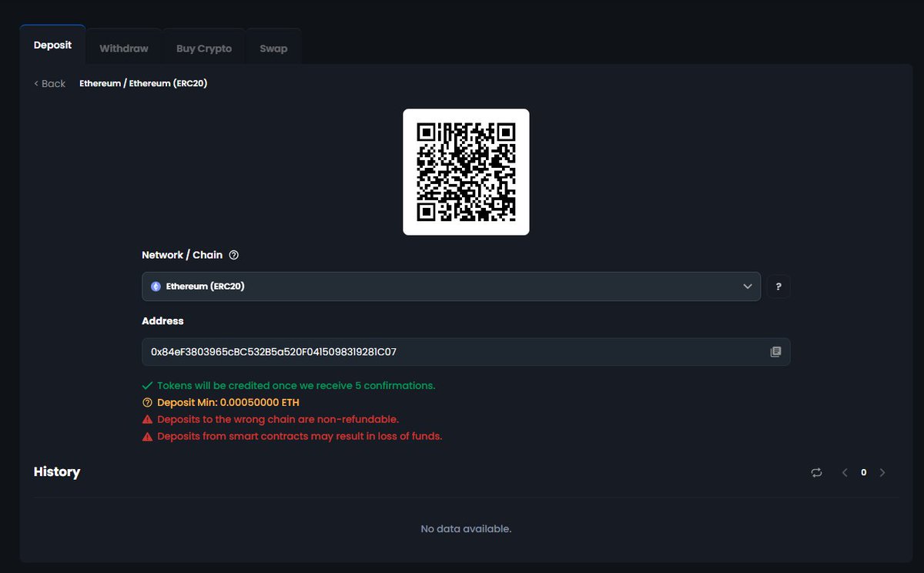Click the deposit address field

pos(466,352)
